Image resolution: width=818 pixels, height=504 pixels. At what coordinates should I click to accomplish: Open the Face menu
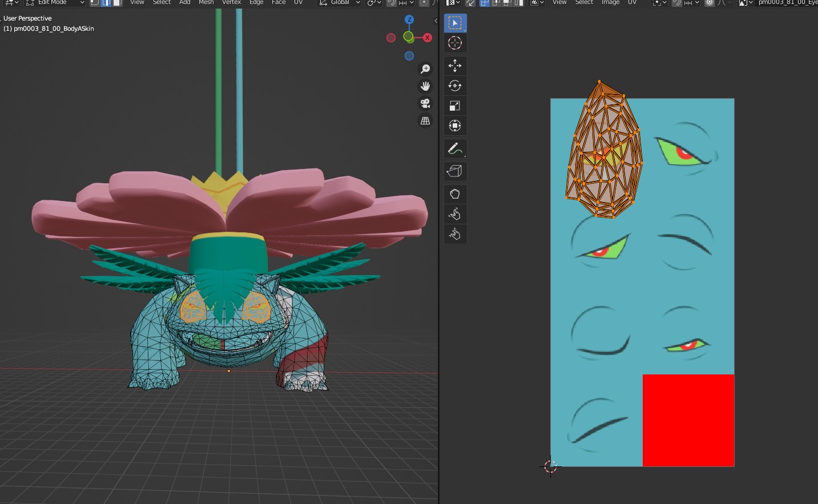point(279,2)
